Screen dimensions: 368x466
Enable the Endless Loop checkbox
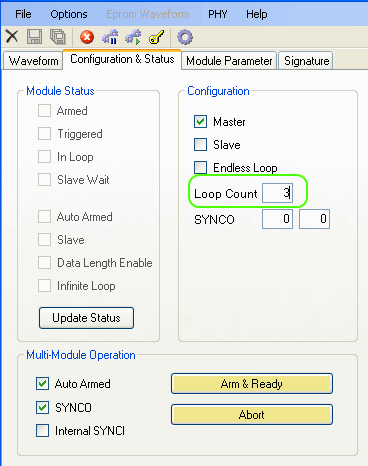[x=200, y=168]
